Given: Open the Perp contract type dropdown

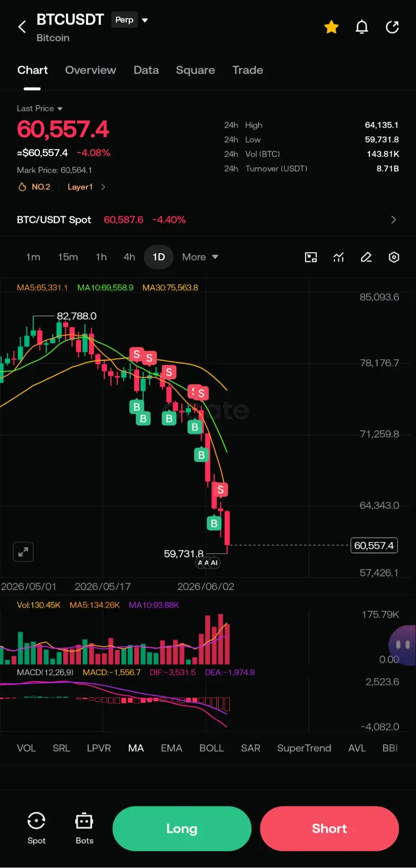Looking at the screenshot, I should [131, 20].
